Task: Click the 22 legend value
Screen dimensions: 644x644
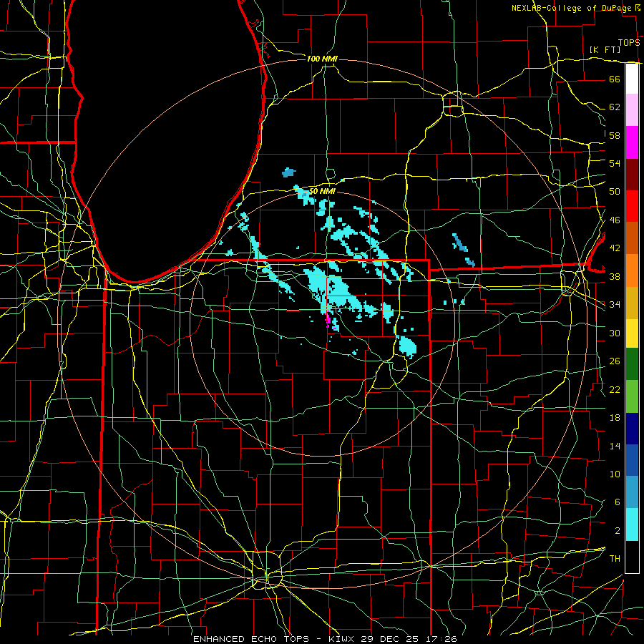Action: pos(615,389)
